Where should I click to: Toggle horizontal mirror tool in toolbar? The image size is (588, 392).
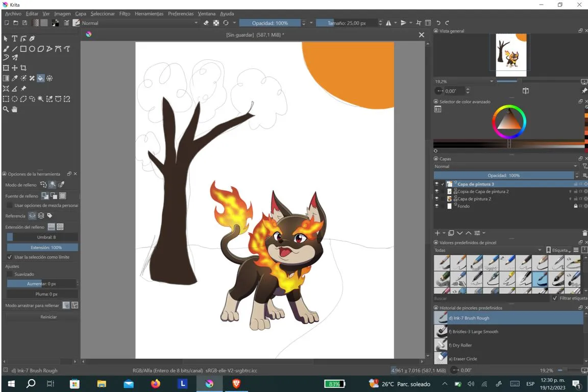tap(388, 23)
